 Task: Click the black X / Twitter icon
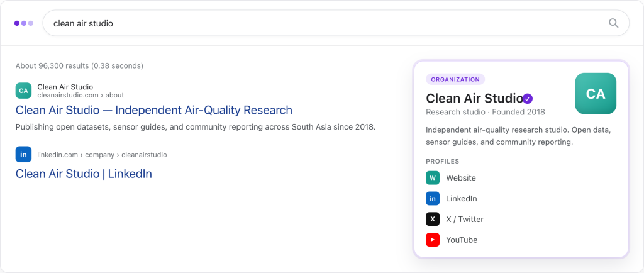click(x=433, y=219)
